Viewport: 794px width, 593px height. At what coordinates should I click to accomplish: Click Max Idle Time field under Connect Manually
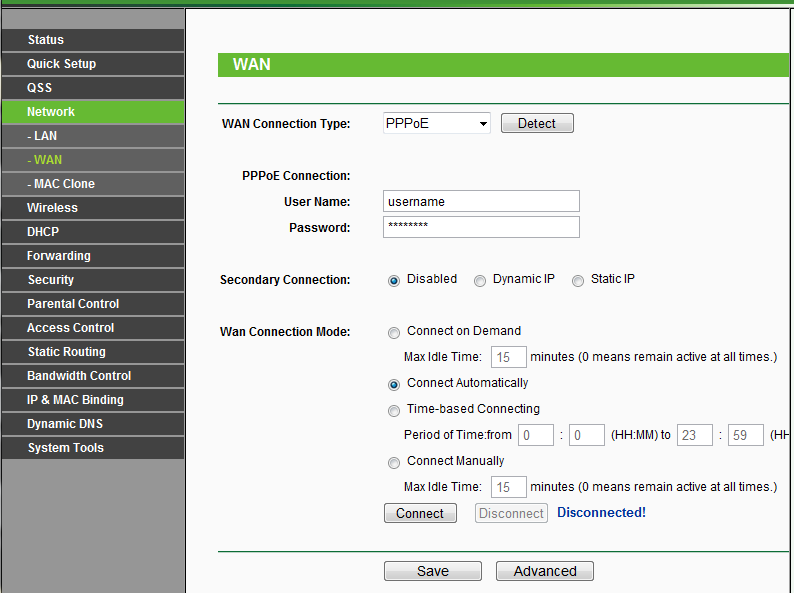pyautogui.click(x=509, y=487)
